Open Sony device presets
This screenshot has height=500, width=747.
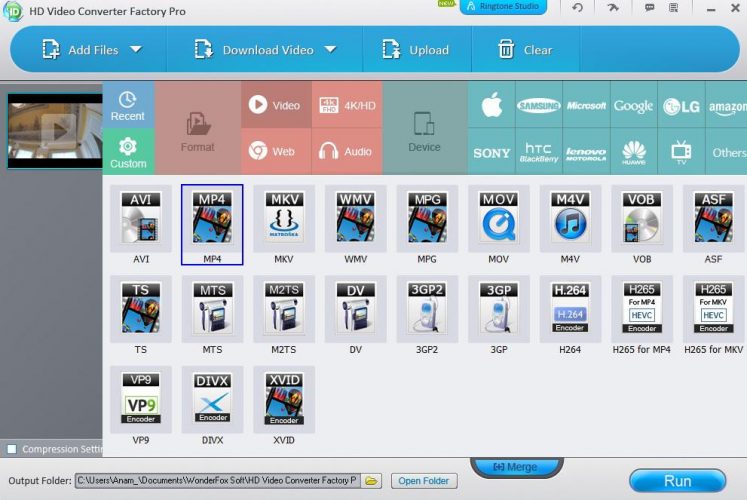click(492, 151)
